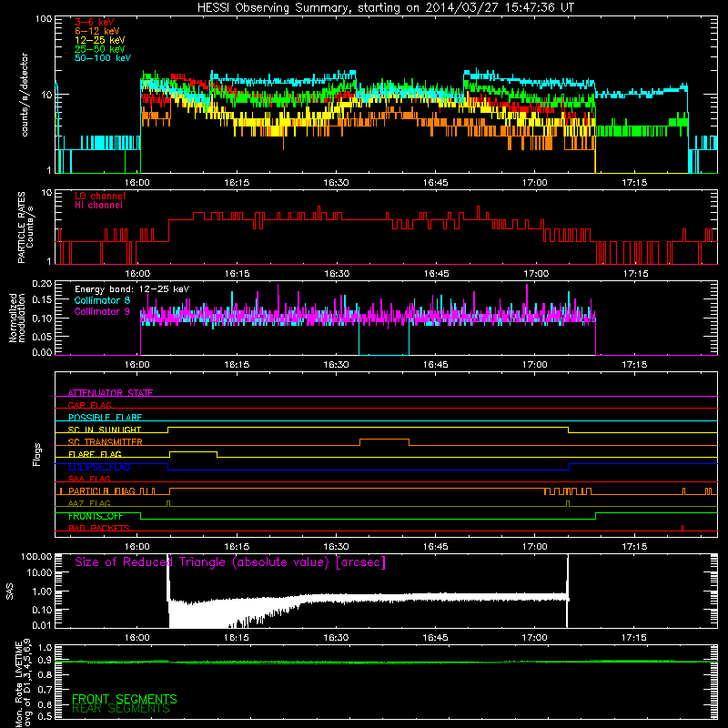The height and width of the screenshot is (728, 728).
Task: Select the LO channel legend label
Action: click(100, 196)
